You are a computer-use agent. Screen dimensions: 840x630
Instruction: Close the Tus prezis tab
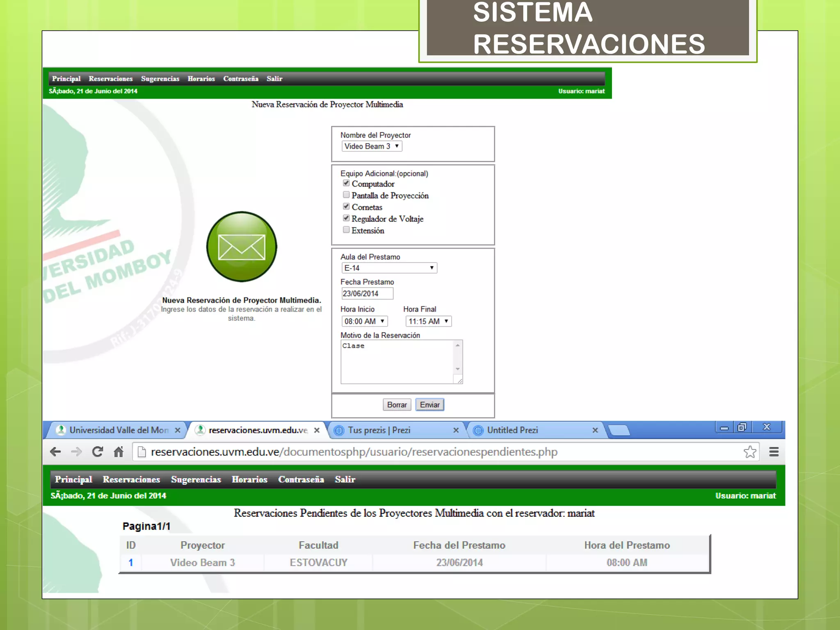(x=456, y=430)
